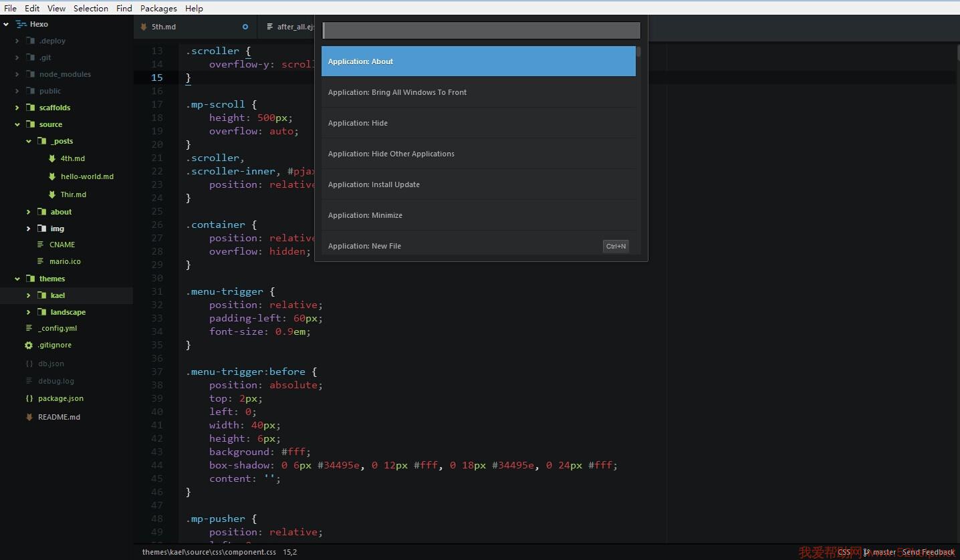Choose "Application: Hide Other Applications" command
960x560 pixels.
[x=478, y=154]
